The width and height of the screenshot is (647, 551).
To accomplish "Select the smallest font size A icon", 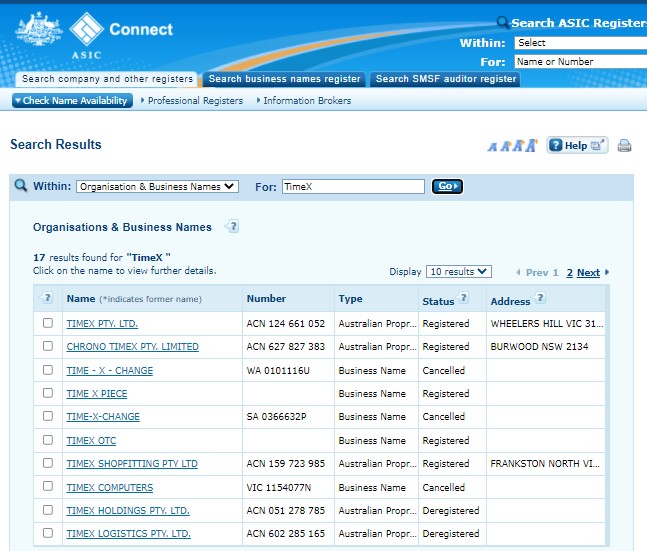I will (x=492, y=147).
